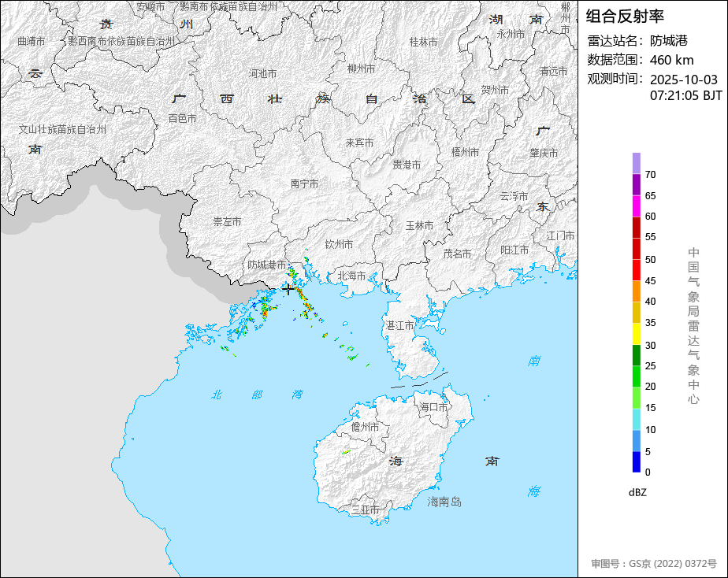Viewport: 728px width, 578px height.
Task: Click the legend value 30
Action: tap(651, 345)
